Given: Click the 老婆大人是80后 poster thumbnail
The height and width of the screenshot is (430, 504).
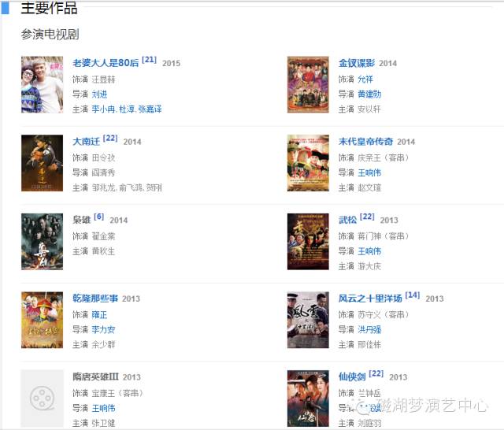Looking at the screenshot, I should coord(42,85).
